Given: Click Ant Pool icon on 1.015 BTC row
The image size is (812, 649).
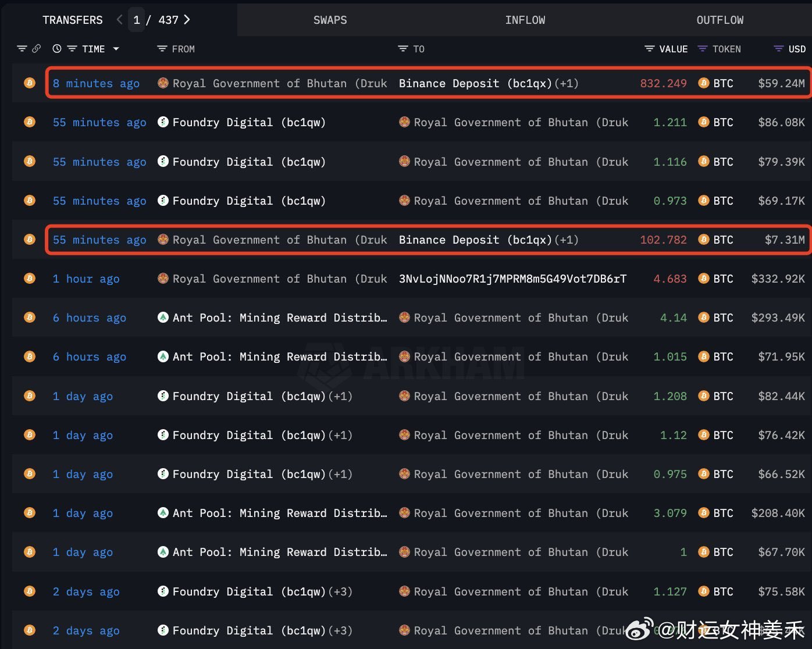Looking at the screenshot, I should click(163, 356).
